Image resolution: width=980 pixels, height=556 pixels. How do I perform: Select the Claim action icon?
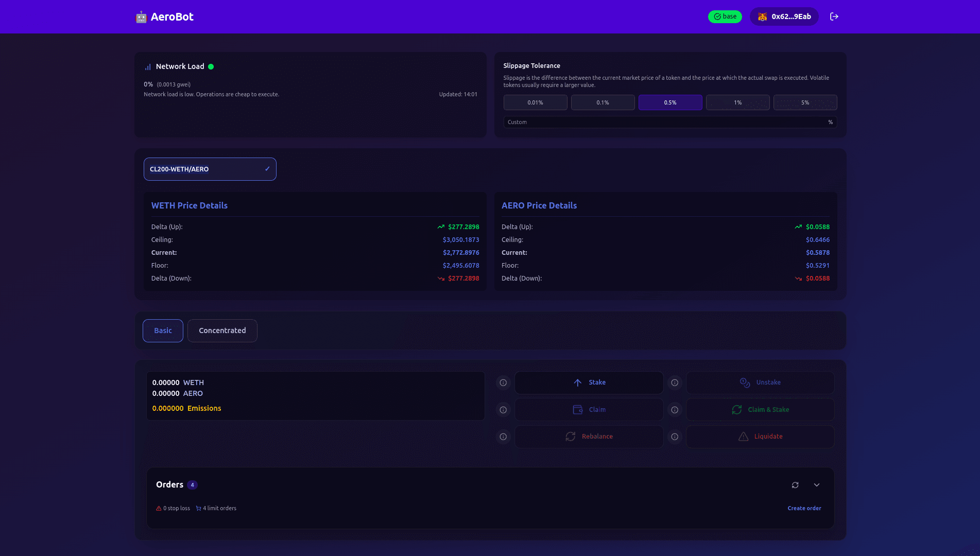point(578,409)
